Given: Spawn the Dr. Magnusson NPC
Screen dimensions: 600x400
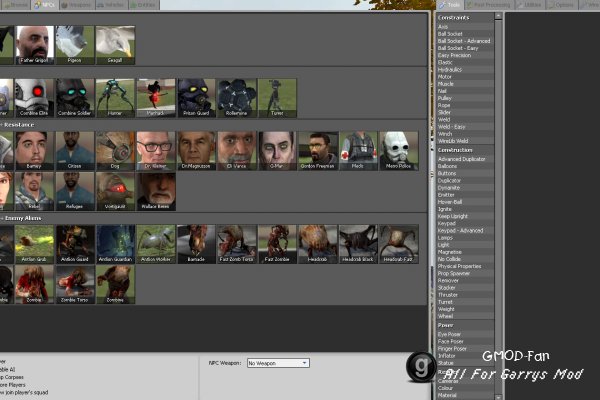Looking at the screenshot, I should [196, 151].
